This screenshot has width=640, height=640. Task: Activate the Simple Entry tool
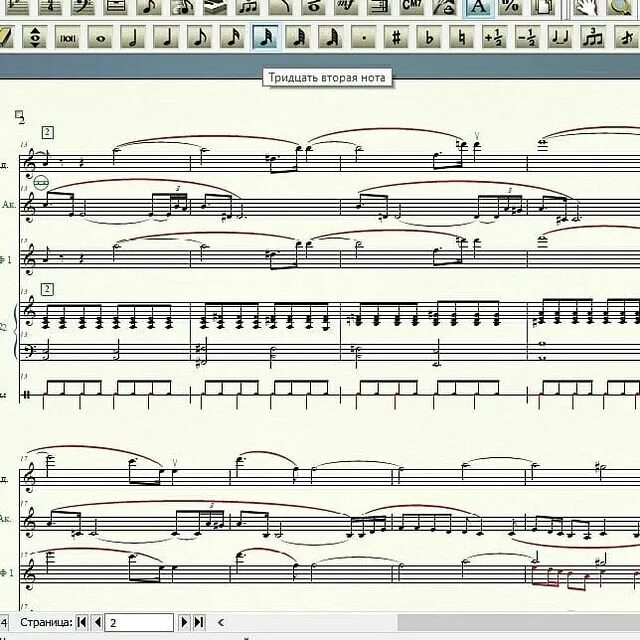149,7
